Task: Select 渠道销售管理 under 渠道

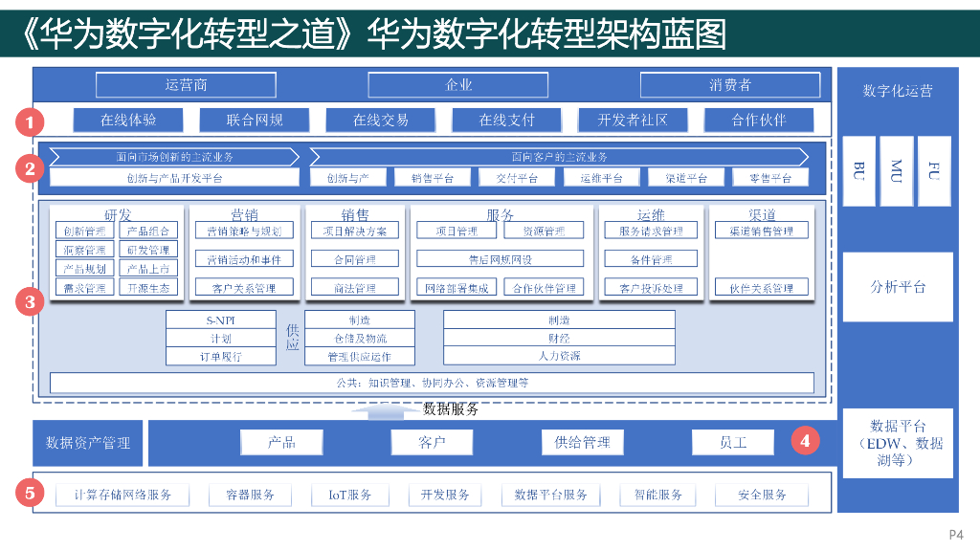Action: (x=761, y=231)
